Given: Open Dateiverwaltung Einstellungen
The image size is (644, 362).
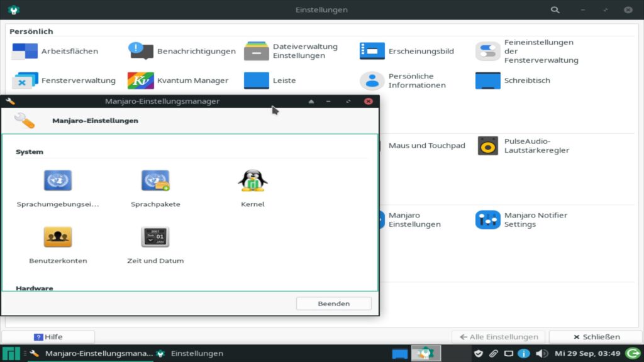Looking at the screenshot, I should coord(291,52).
